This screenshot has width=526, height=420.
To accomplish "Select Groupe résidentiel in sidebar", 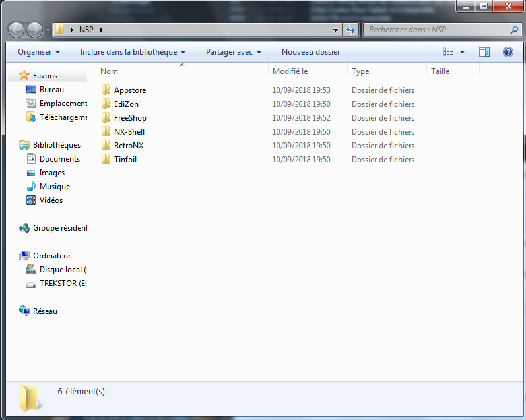I will click(x=60, y=228).
